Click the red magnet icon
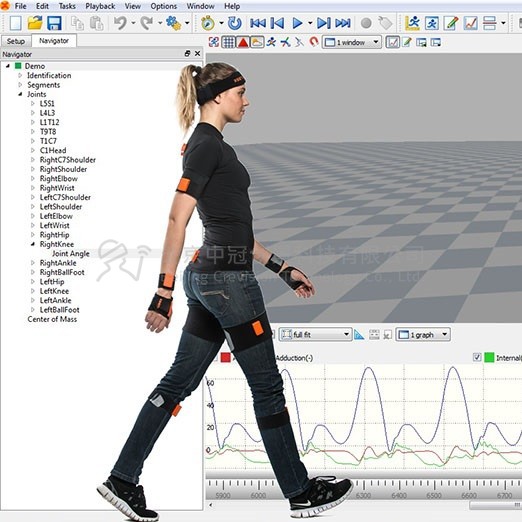The width and height of the screenshot is (522, 522). [x=313, y=42]
